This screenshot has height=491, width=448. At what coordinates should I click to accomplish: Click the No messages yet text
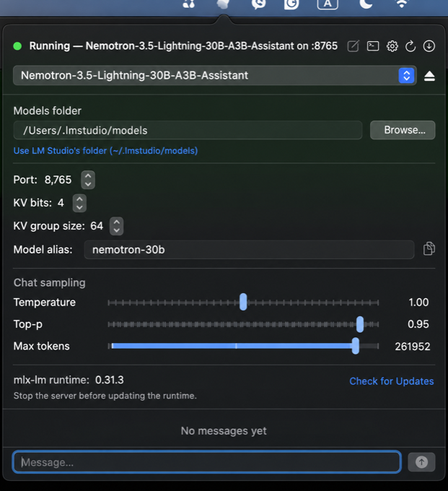pyautogui.click(x=224, y=431)
